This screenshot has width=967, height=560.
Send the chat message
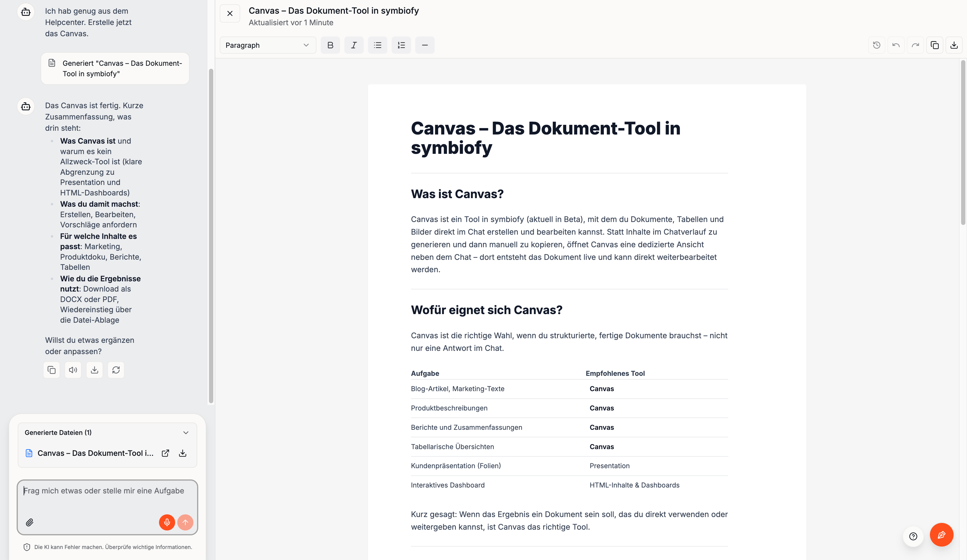pyautogui.click(x=185, y=522)
